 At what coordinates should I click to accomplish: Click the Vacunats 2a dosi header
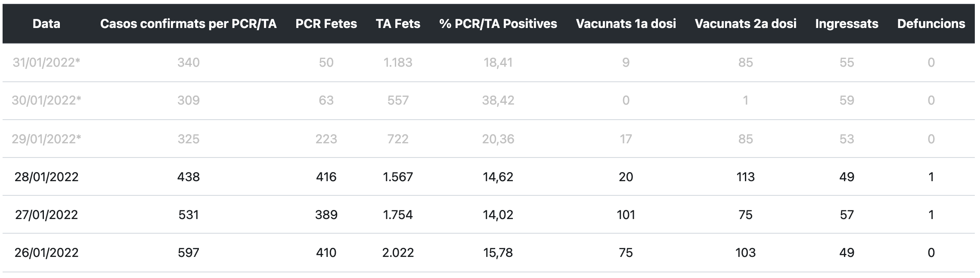[x=745, y=24]
